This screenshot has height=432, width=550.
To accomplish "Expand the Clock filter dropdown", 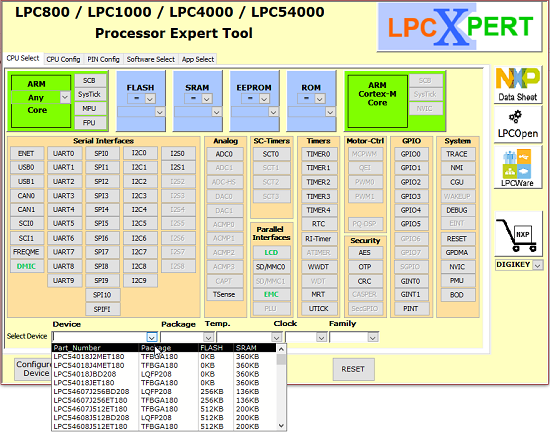I will [x=321, y=337].
